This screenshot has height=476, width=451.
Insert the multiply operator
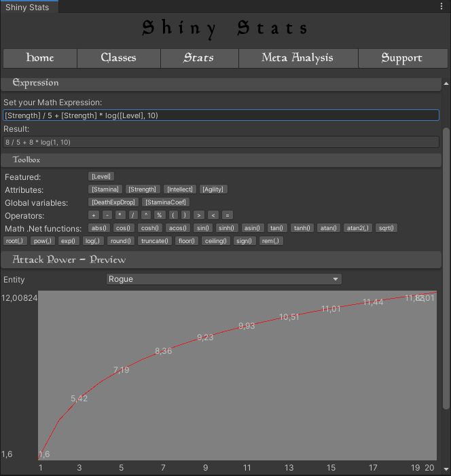coord(120,215)
